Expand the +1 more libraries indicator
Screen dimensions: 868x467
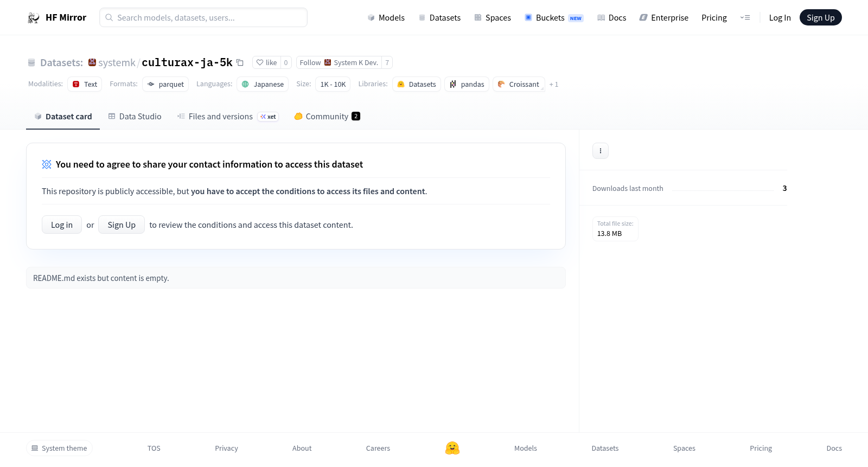point(553,84)
